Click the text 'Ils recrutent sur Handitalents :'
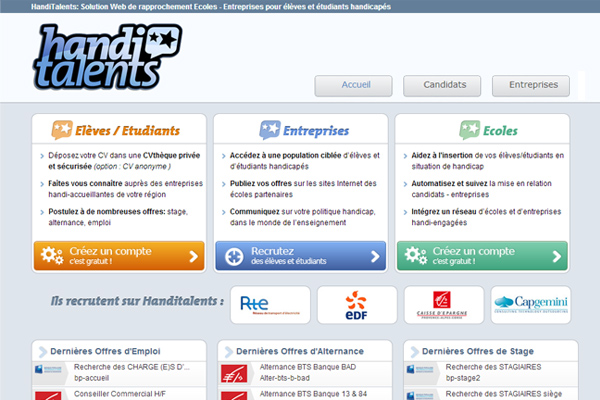The width and height of the screenshot is (600, 400). click(x=137, y=301)
